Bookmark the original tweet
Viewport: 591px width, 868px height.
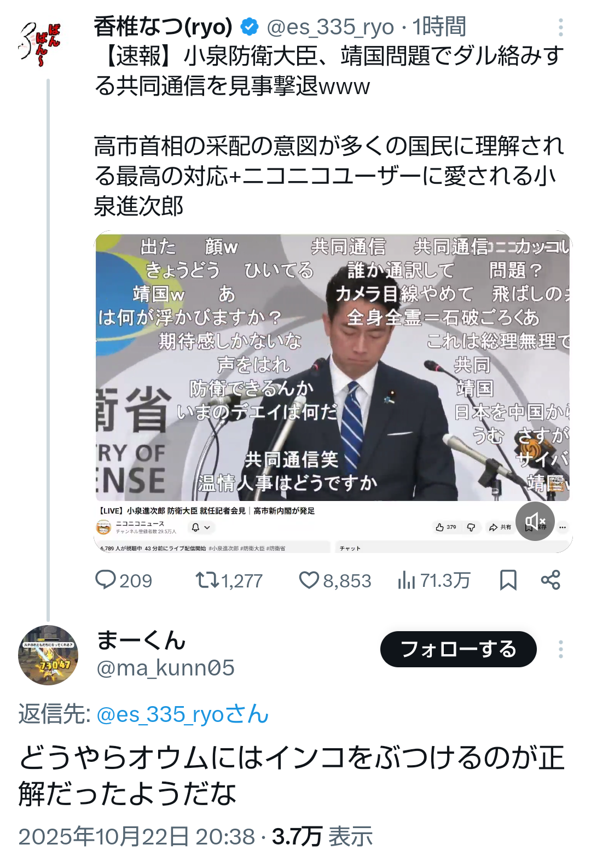[x=508, y=580]
